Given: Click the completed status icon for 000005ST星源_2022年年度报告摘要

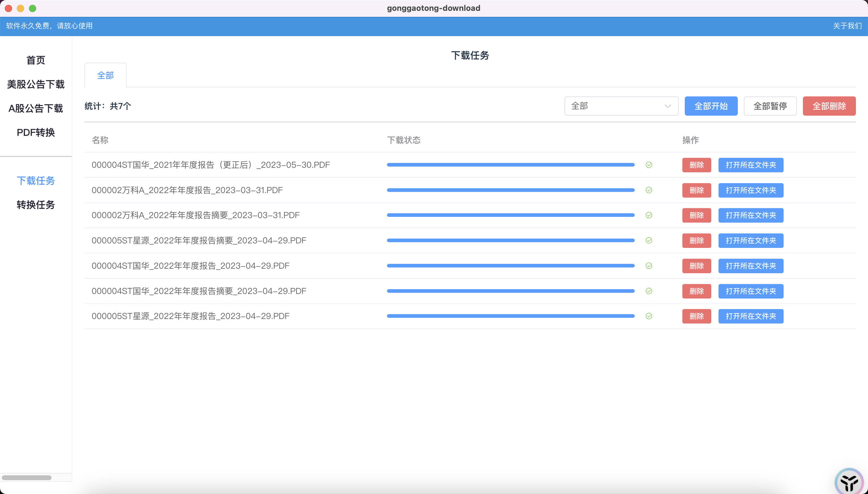Looking at the screenshot, I should click(649, 241).
